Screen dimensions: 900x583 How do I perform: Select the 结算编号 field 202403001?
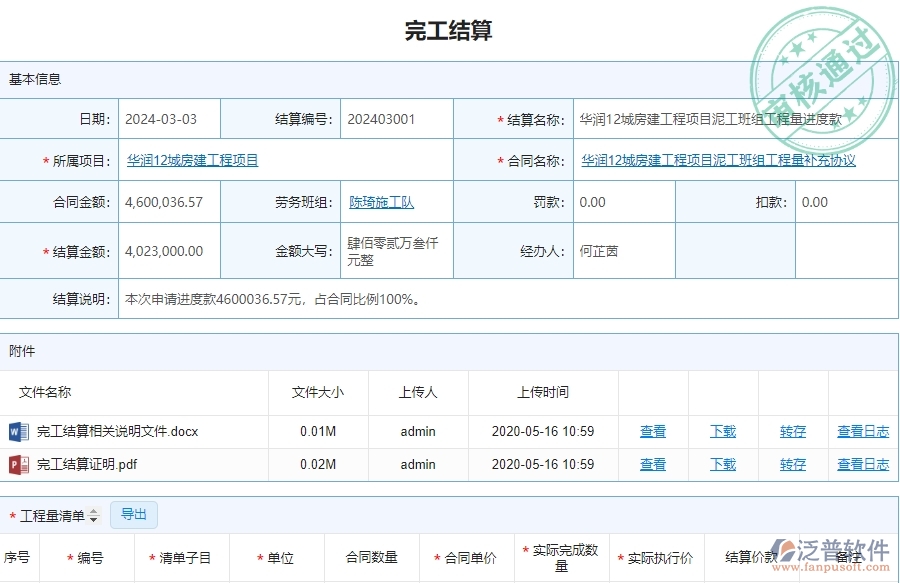[381, 119]
